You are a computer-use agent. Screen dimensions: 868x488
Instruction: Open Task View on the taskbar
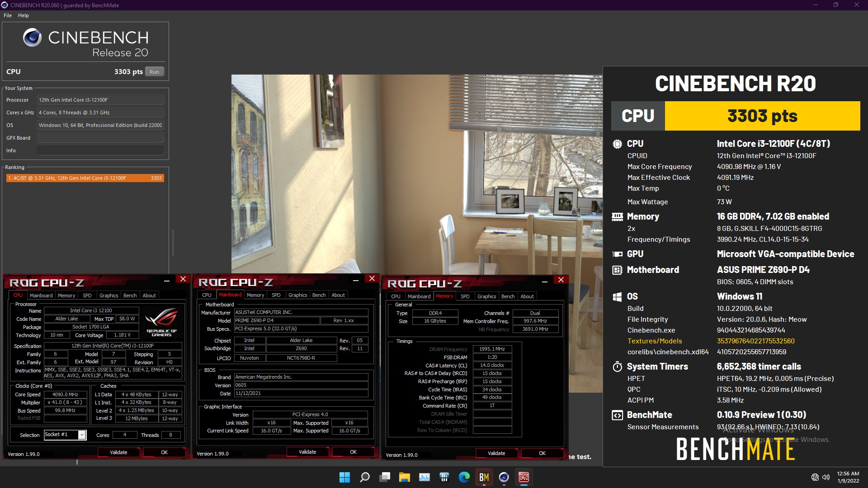click(x=385, y=477)
